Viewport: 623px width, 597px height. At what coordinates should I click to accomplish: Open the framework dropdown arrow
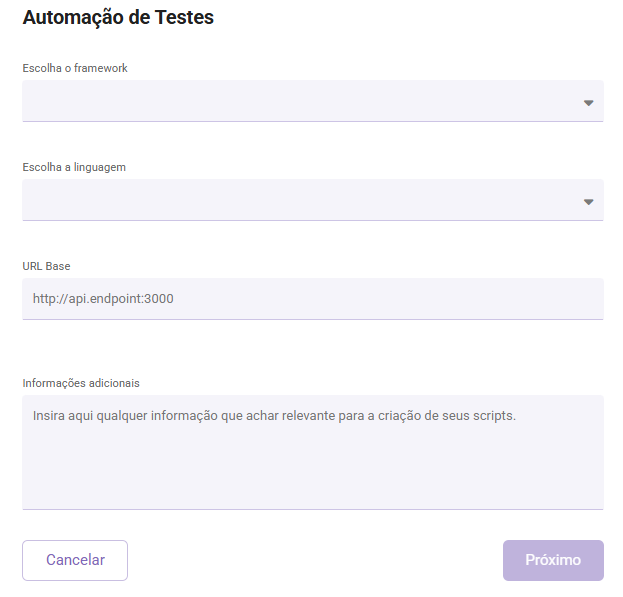588,102
